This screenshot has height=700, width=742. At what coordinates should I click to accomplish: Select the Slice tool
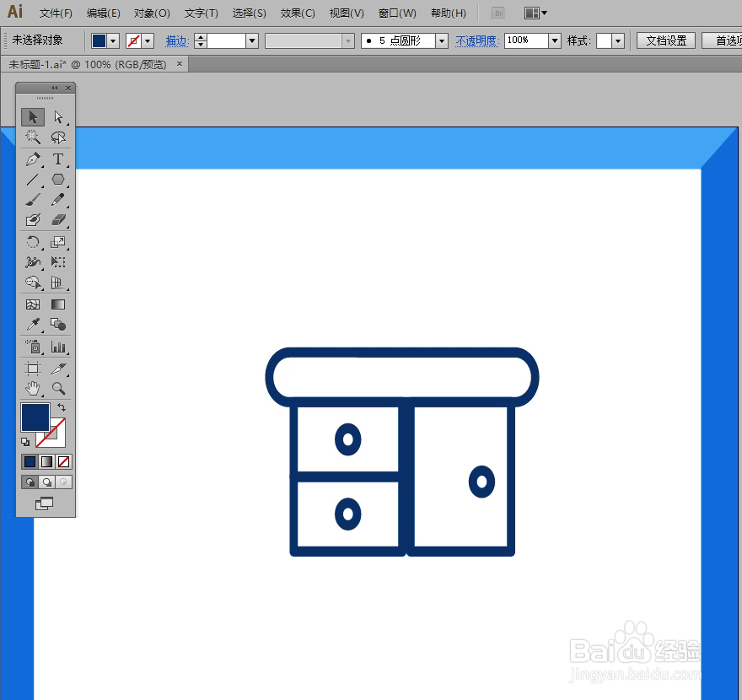[x=58, y=369]
